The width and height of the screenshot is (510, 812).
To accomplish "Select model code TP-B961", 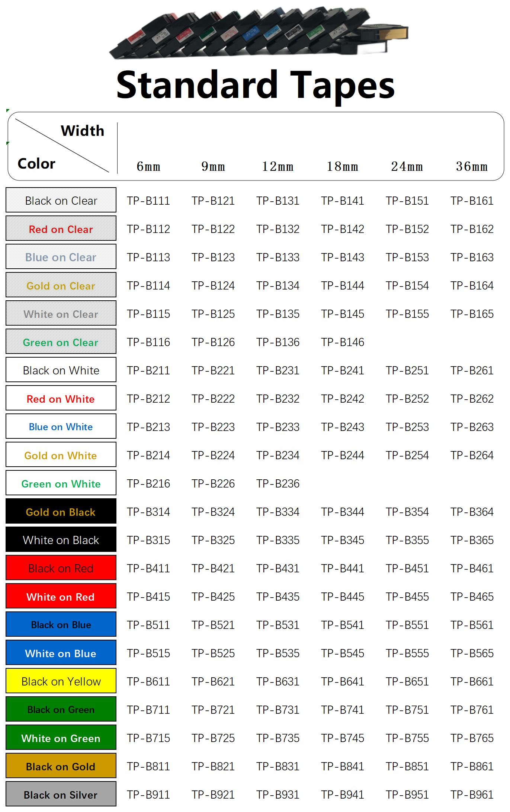I will pos(472,795).
